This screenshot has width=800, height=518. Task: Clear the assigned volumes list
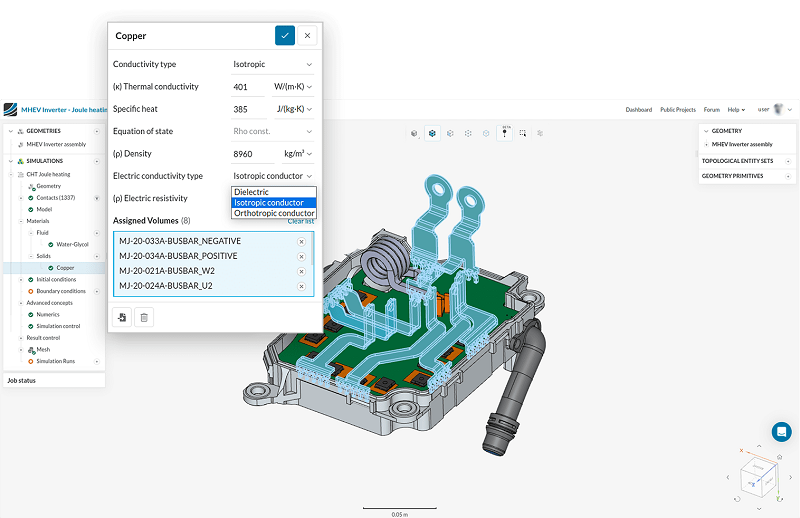[x=301, y=221]
